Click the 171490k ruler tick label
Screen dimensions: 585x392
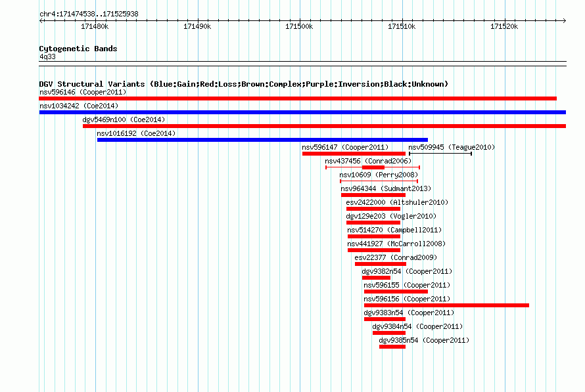point(197,27)
